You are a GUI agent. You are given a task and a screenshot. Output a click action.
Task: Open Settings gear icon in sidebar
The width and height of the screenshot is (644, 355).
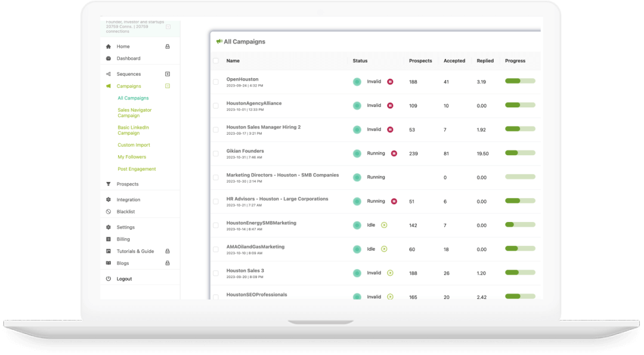tap(109, 227)
